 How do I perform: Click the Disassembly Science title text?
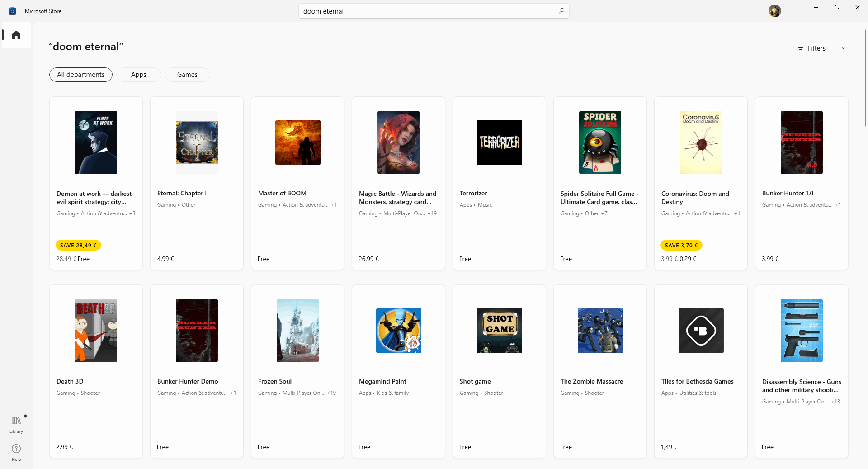tap(802, 386)
